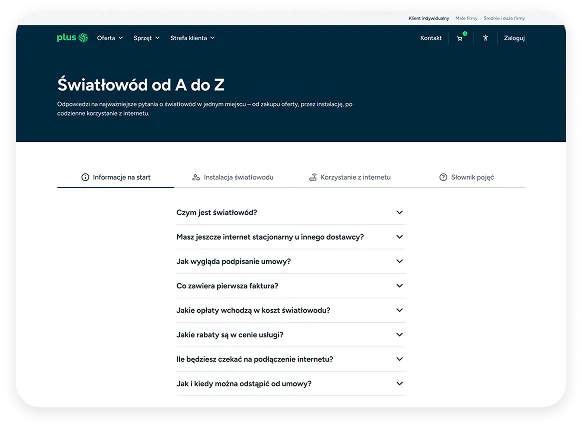This screenshot has height=428, width=583.
Task: Click question text Jak wygląda podpisanie umowy?
Action: pyautogui.click(x=233, y=261)
